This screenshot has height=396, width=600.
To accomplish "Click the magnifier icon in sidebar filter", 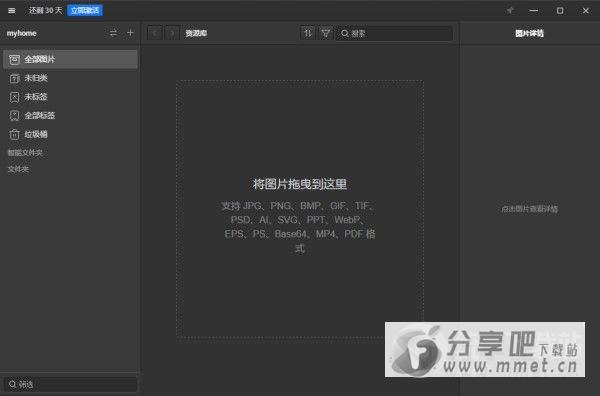I will [13, 384].
